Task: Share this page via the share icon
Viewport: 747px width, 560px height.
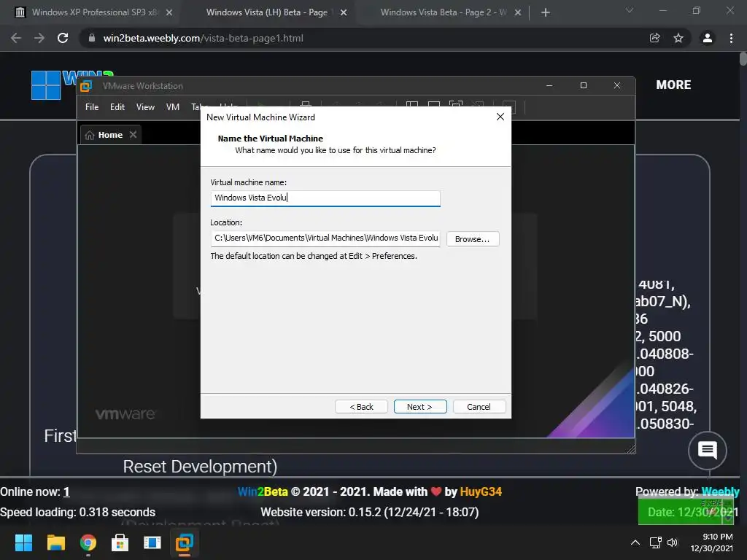Action: pos(655,38)
